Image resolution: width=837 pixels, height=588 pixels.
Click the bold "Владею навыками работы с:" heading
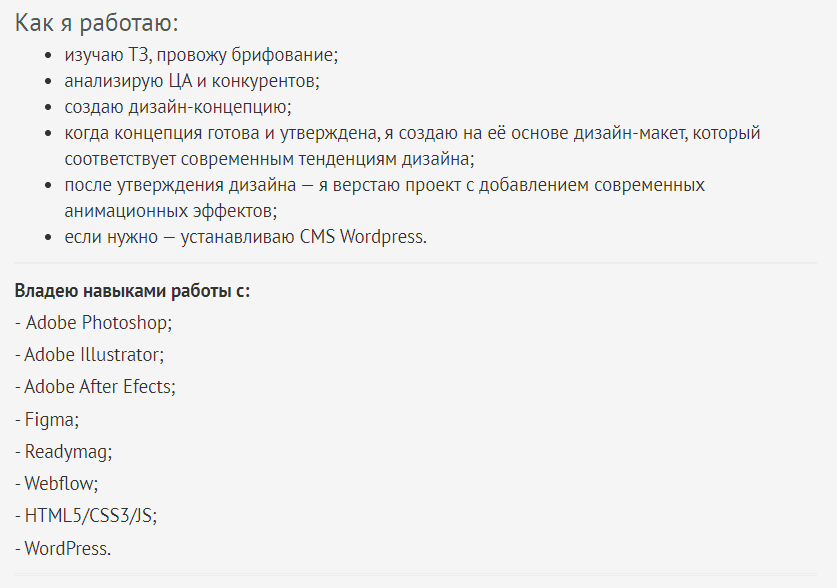click(132, 291)
